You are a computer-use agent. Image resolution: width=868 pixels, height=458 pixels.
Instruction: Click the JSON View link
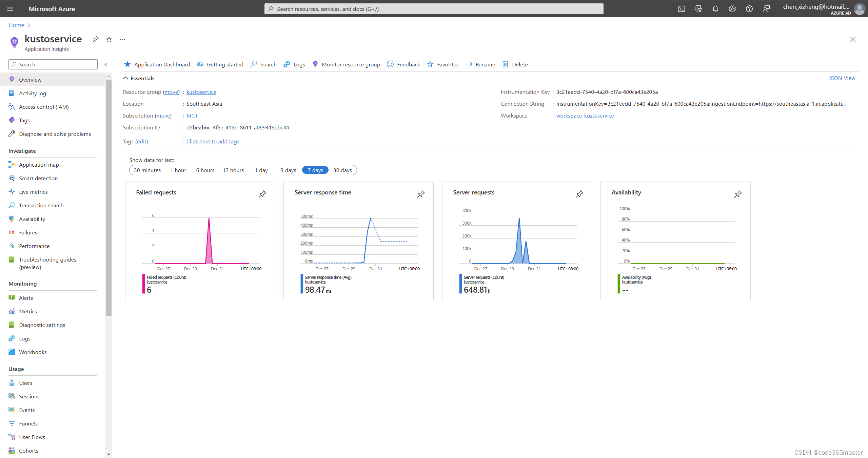pos(842,78)
